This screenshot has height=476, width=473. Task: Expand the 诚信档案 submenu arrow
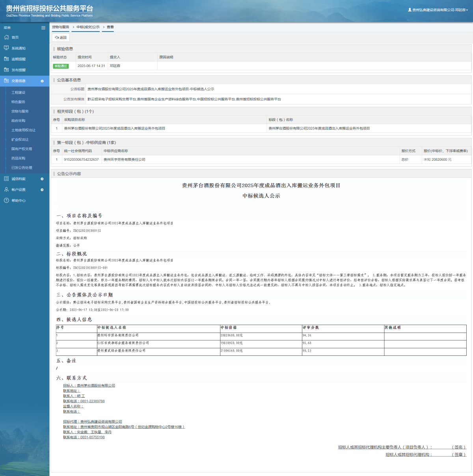42,179
